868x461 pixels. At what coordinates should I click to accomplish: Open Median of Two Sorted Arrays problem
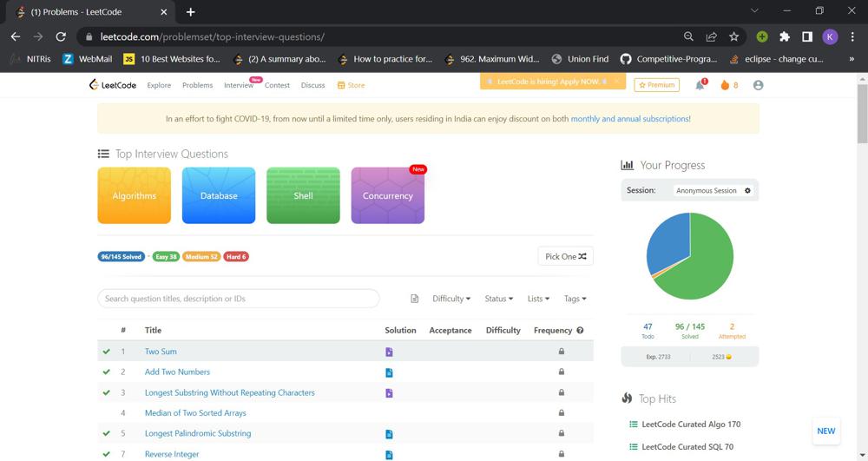point(195,413)
